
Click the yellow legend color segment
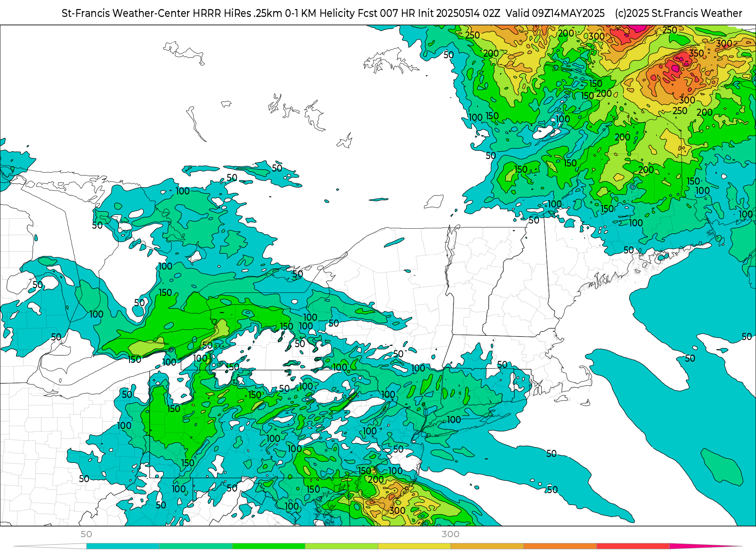click(x=414, y=546)
